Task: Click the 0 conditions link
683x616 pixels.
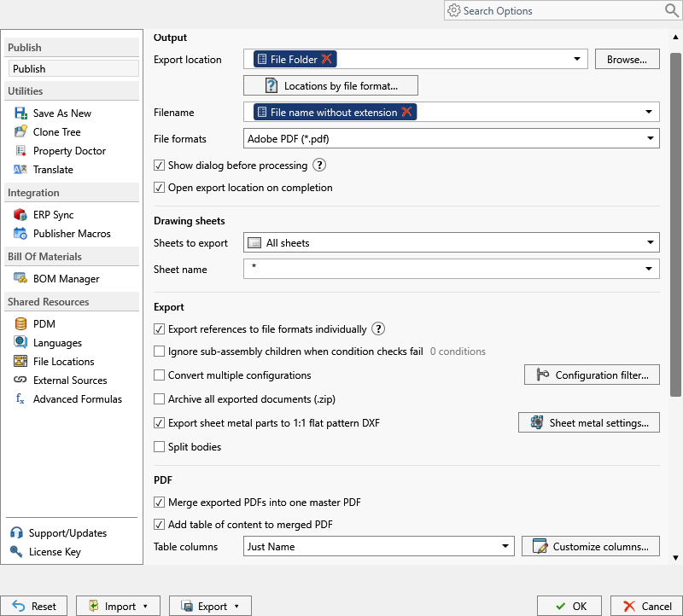Action: (x=458, y=352)
